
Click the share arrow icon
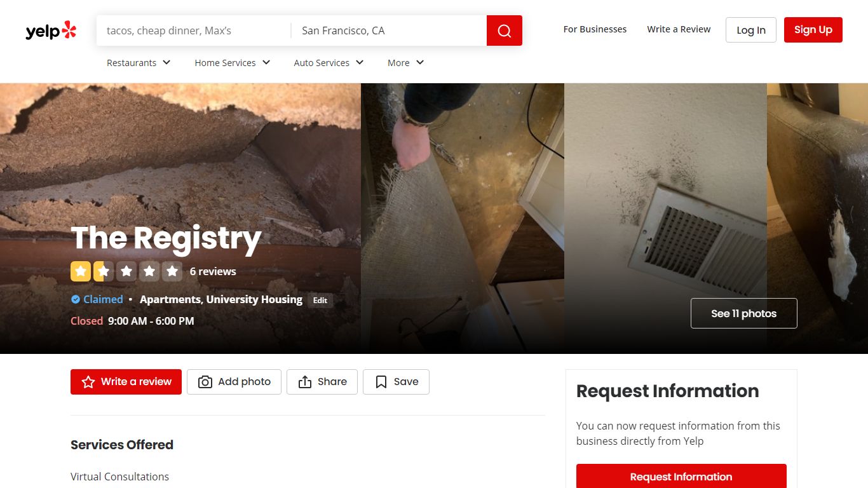click(x=305, y=382)
